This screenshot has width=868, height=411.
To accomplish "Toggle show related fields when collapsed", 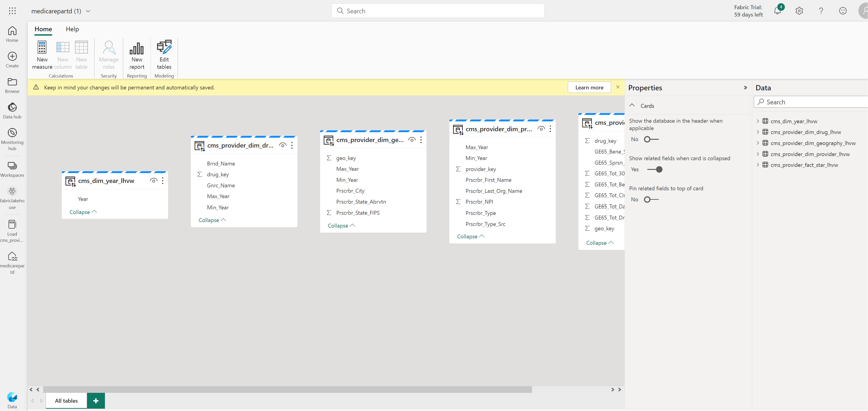I will [x=655, y=169].
